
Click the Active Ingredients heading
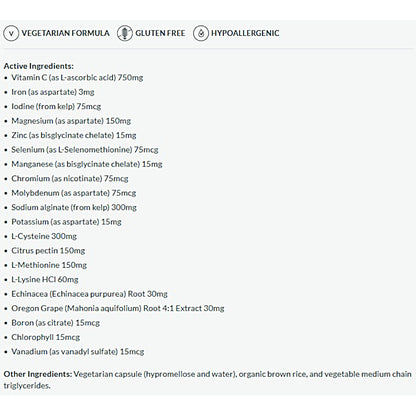click(x=39, y=66)
